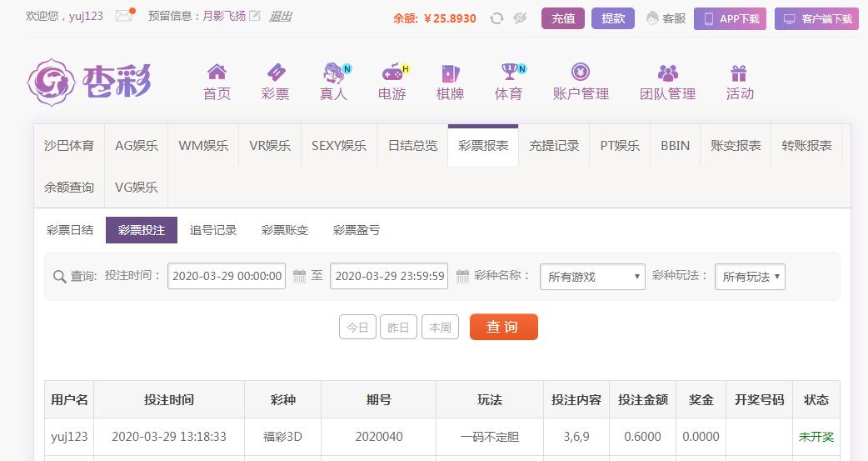This screenshot has width=868, height=461.
Task: Open 电游 gamepad icon
Action: coord(392,72)
